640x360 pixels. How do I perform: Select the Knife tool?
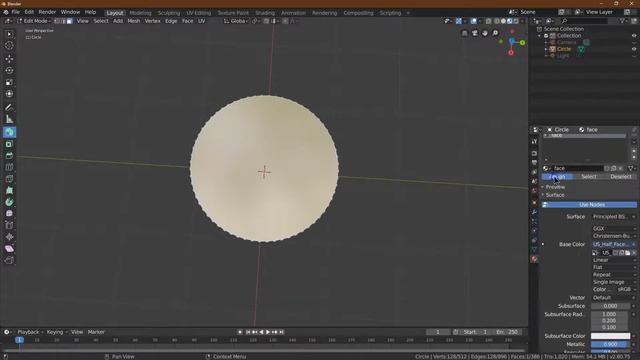(9, 179)
